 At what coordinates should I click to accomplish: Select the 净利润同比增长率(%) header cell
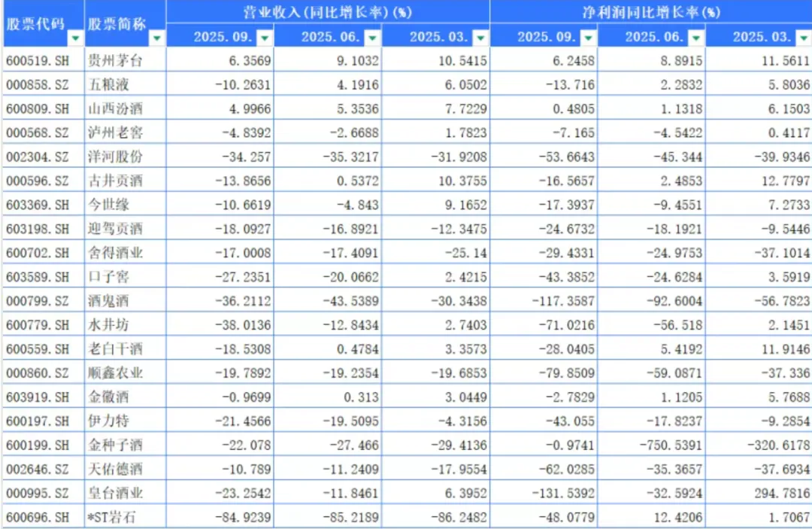click(651, 12)
